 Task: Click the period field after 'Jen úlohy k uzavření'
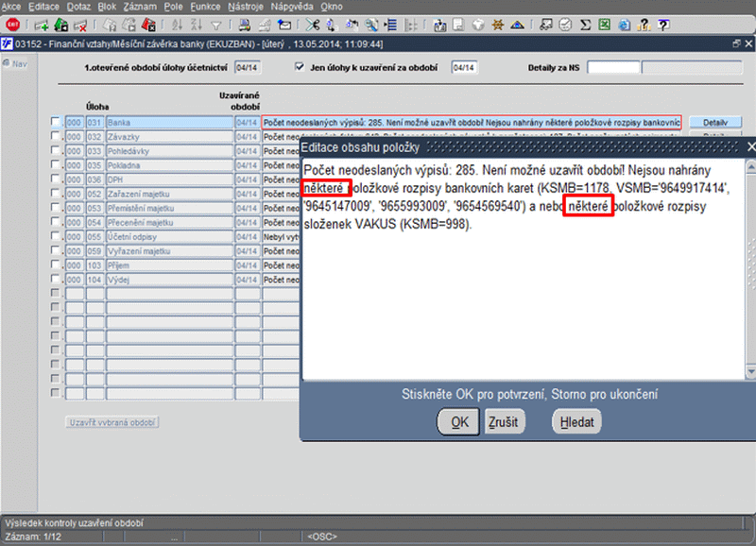[464, 67]
